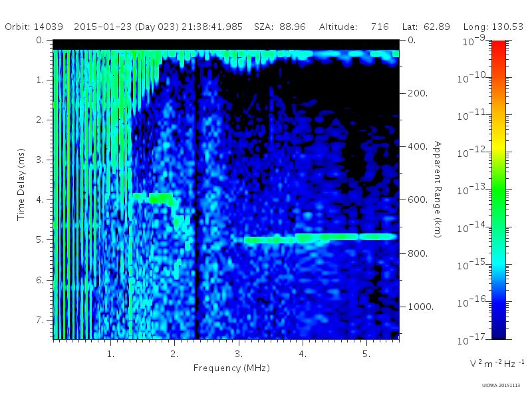Click the 'Orbit: 14039' header text
Image resolution: width=532 pixels, height=399 pixels.
[x=34, y=27]
